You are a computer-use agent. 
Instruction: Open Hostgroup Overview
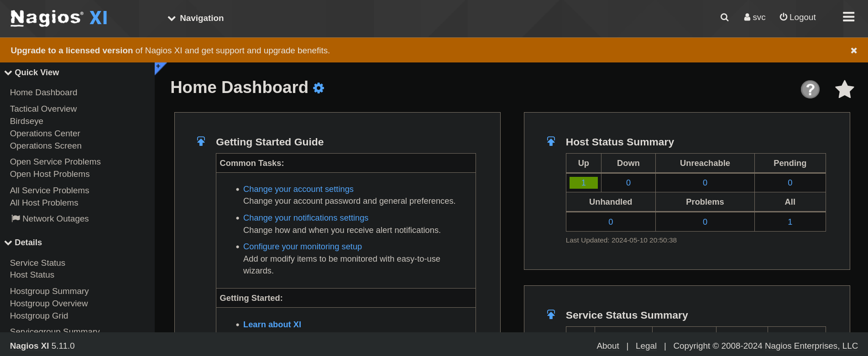[x=49, y=304]
